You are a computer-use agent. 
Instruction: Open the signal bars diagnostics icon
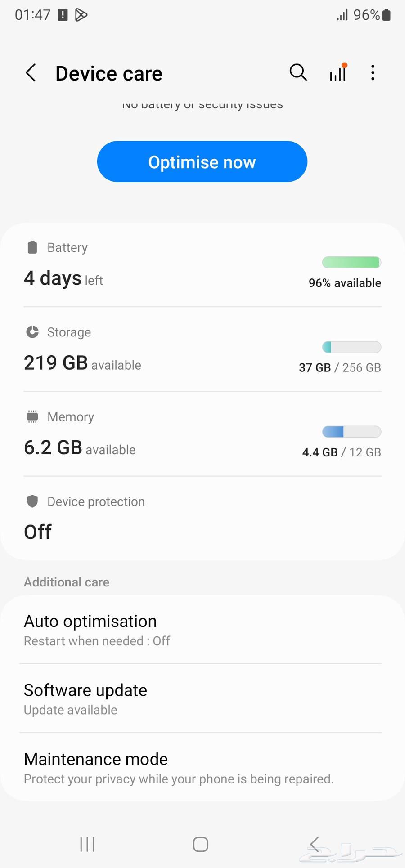(338, 73)
